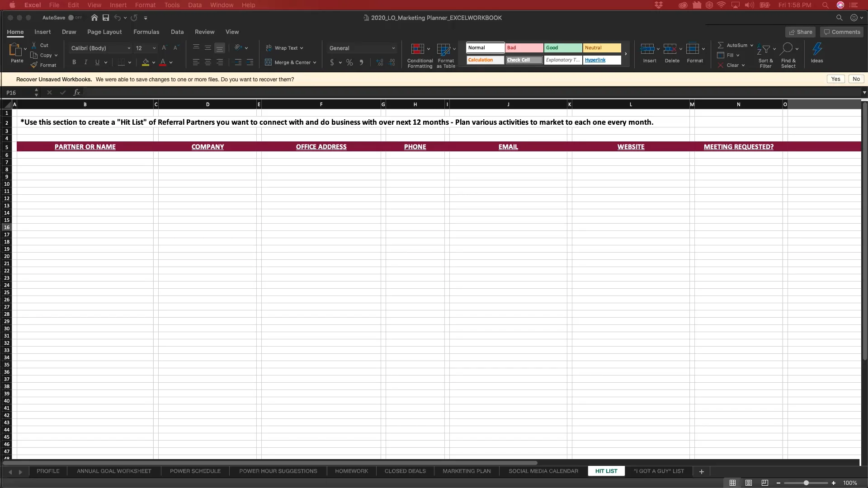Open Conditional Formatting icon
The height and width of the screenshot is (488, 868).
417,49
